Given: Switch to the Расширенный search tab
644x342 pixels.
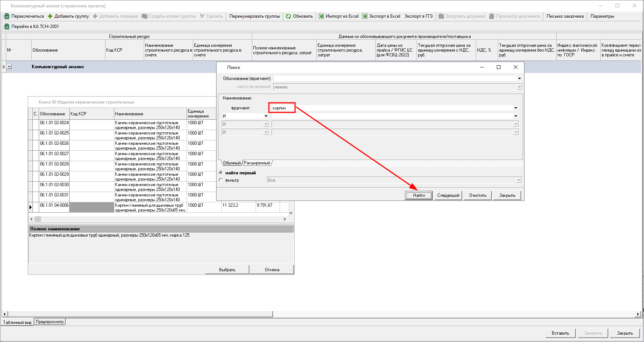Looking at the screenshot, I should (x=257, y=163).
